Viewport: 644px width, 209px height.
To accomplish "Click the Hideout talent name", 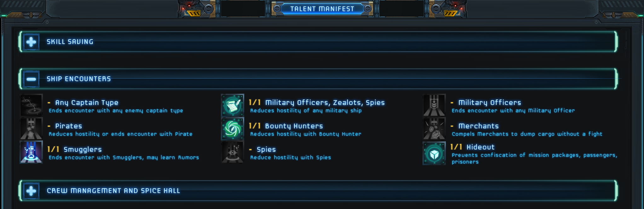I will (x=480, y=147).
